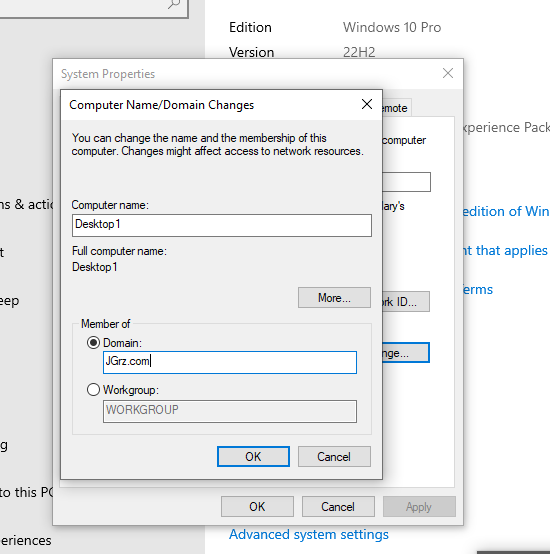The width and height of the screenshot is (550, 554).
Task: Select the Domain radio button
Action: pos(93,343)
